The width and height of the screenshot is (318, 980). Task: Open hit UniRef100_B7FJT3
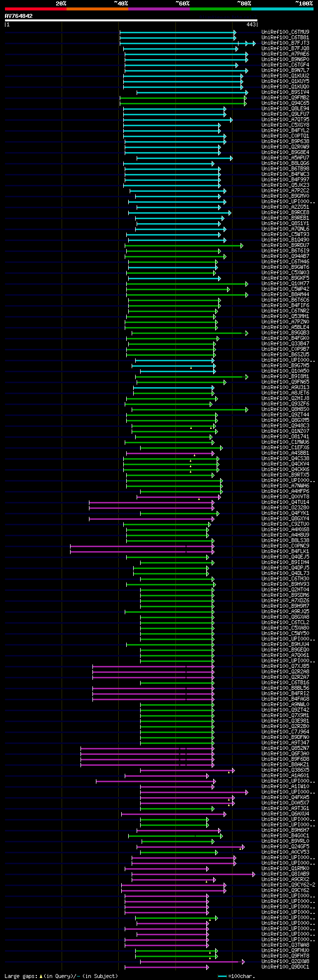(285, 43)
